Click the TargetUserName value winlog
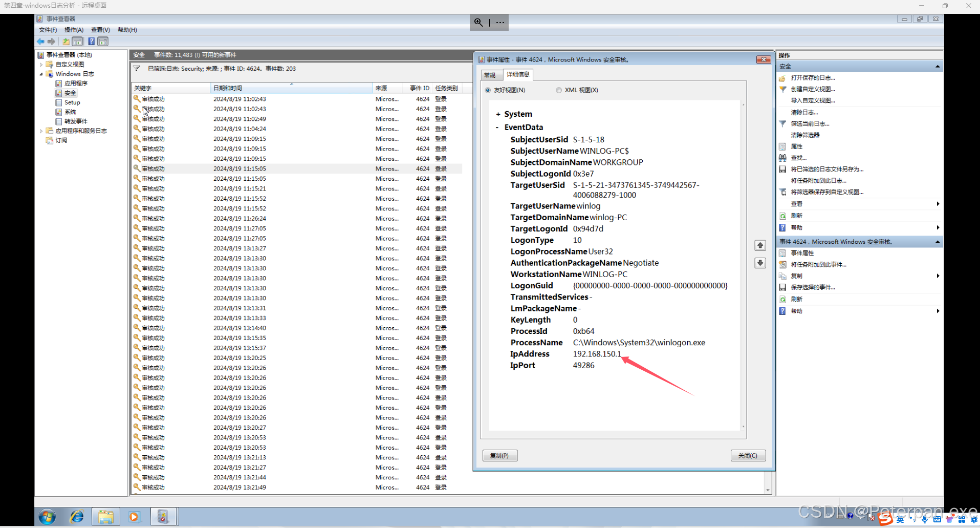This screenshot has height=528, width=980. pos(589,206)
